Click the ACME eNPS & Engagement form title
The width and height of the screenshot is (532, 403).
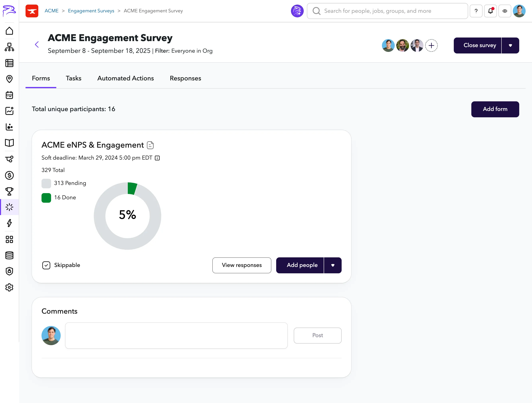pos(93,145)
